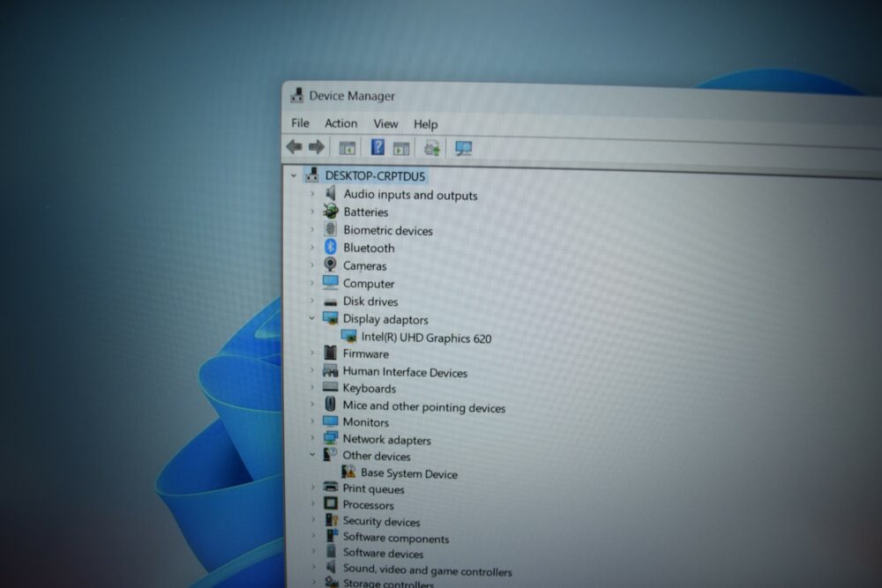This screenshot has height=588, width=882.
Task: Open the Action menu
Action: pyautogui.click(x=340, y=123)
